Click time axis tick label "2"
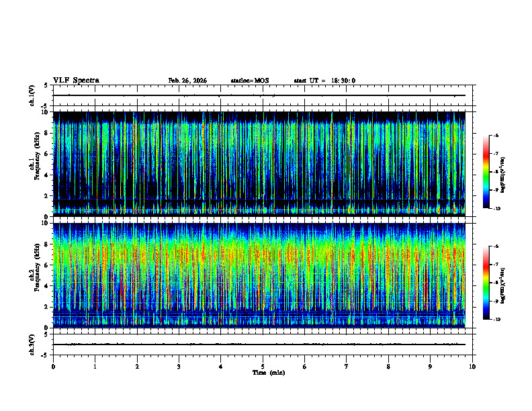Screen dimensions: 532x411 point(137,367)
